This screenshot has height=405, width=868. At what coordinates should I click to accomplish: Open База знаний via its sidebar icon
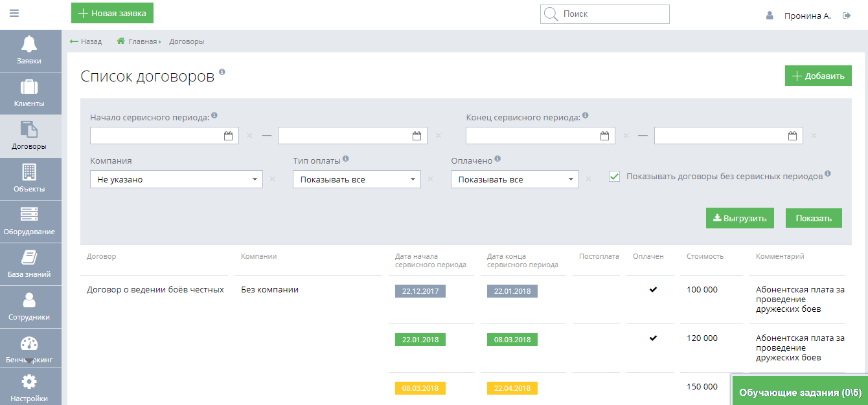point(30,263)
